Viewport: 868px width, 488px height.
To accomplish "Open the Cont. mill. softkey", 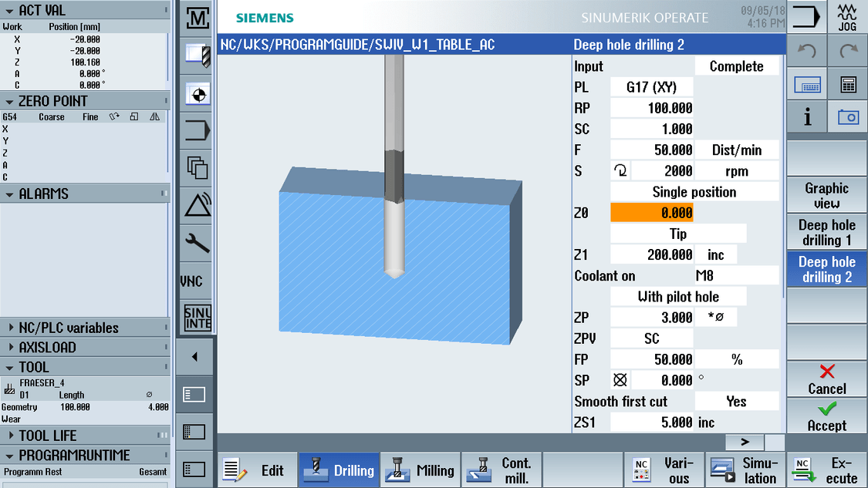I will (502, 470).
